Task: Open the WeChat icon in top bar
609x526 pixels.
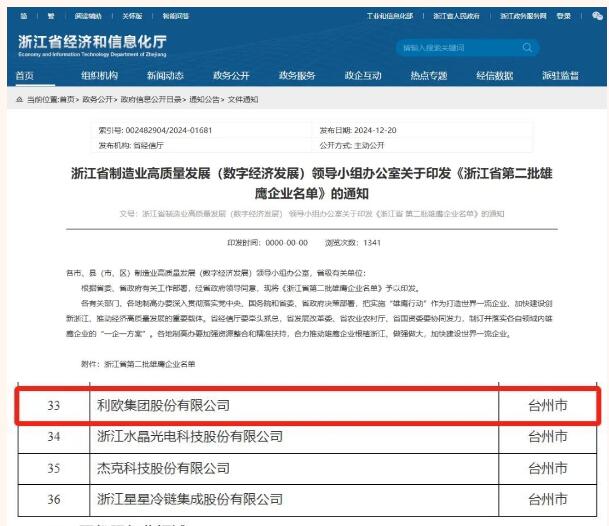Action: coord(597,16)
